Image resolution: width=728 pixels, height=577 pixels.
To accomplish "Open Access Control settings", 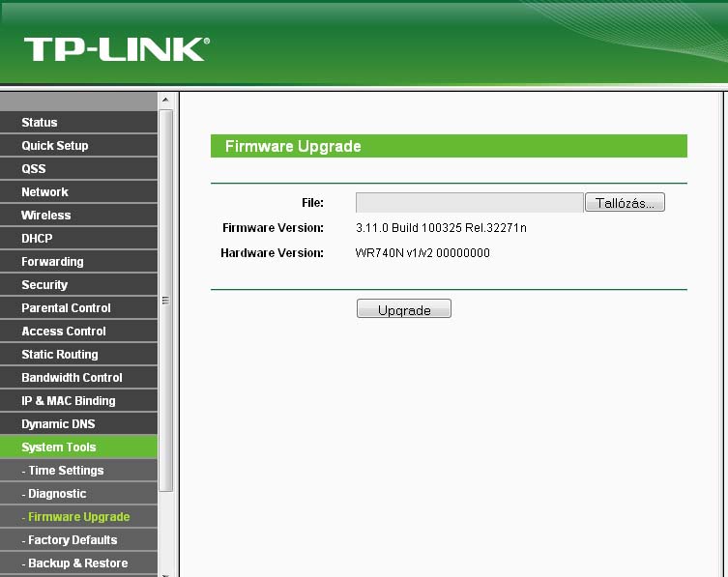I will 78,331.
